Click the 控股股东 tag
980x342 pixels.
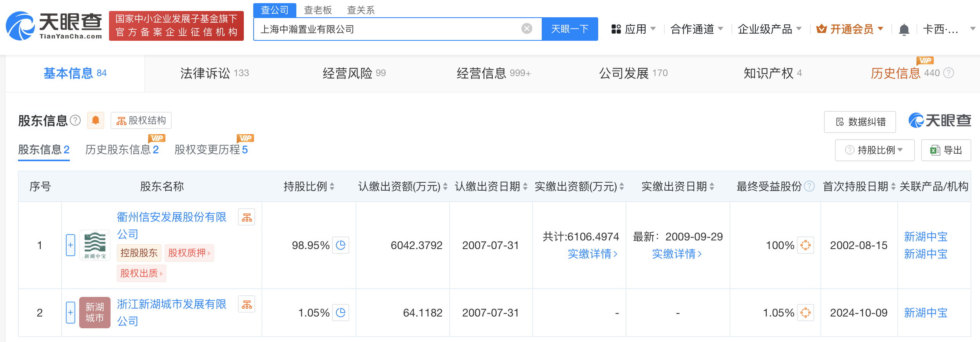[139, 253]
